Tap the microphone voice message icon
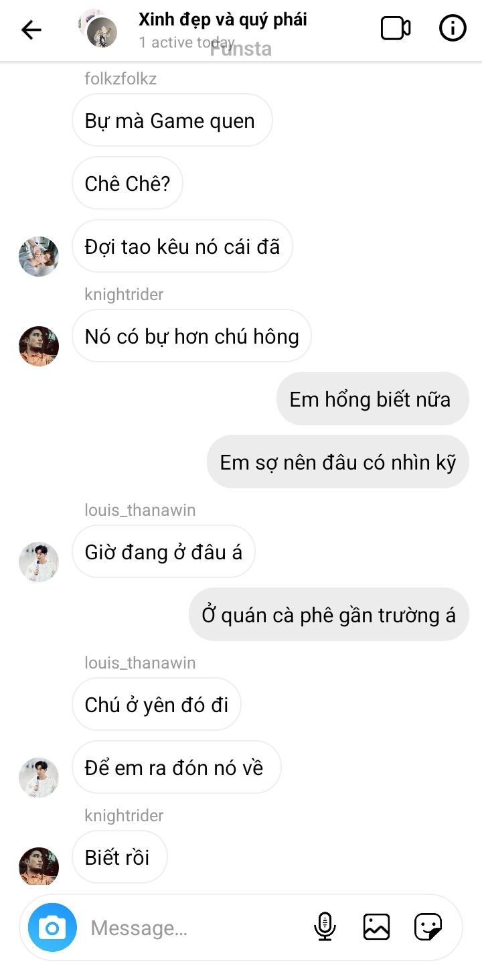 coord(325,927)
